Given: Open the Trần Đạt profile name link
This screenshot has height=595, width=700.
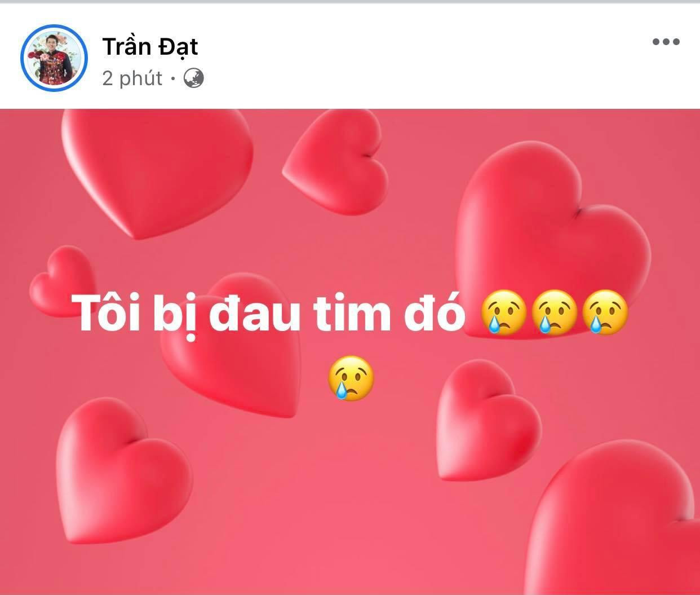Looking at the screenshot, I should point(150,46).
